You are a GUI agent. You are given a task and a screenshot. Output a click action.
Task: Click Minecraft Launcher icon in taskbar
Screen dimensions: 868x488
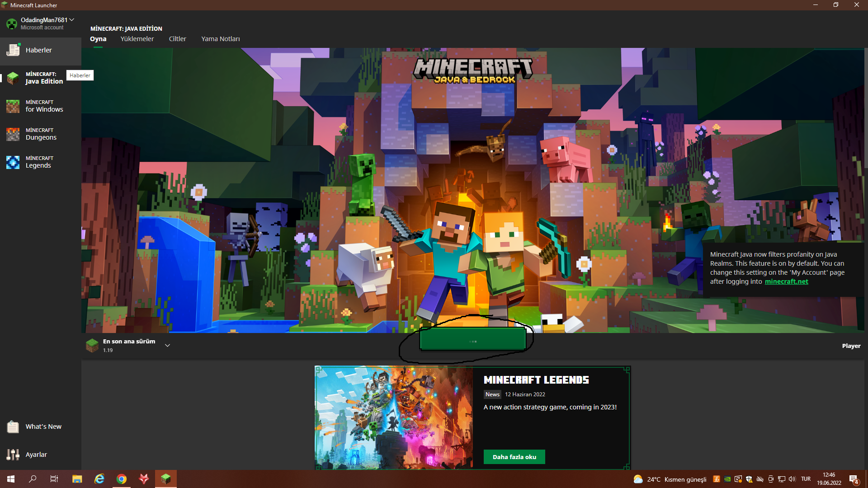(165, 479)
